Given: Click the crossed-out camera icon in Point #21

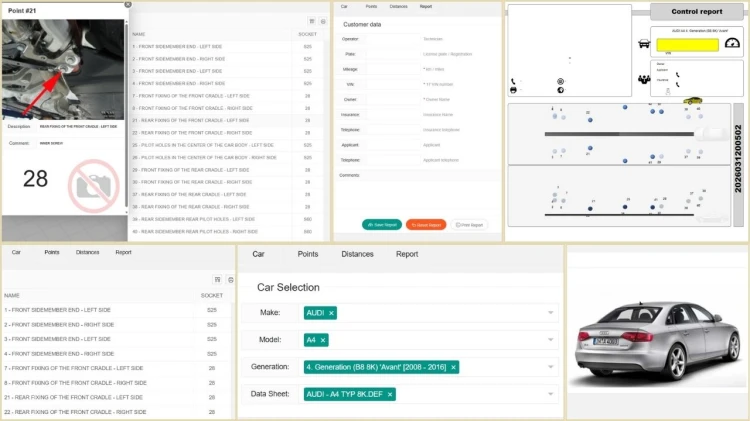Looking at the screenshot, I should coord(94,186).
